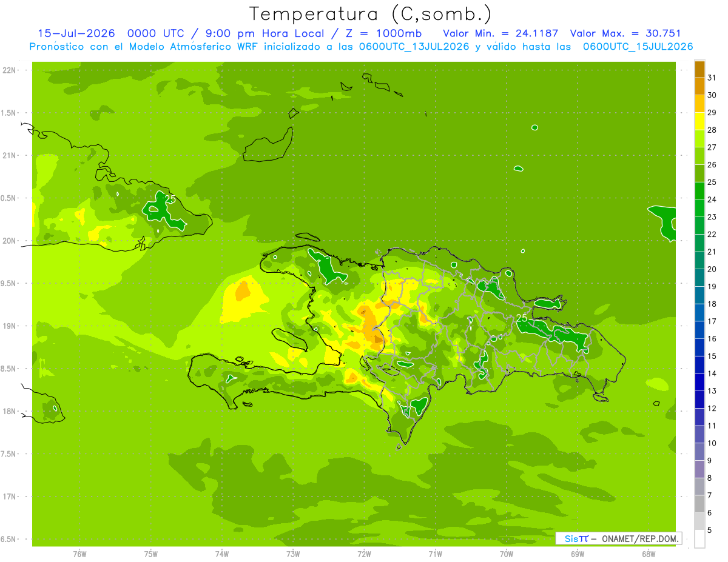728x562 pixels.
Task: Click the "18N" latitude label
Action: click(x=10, y=411)
